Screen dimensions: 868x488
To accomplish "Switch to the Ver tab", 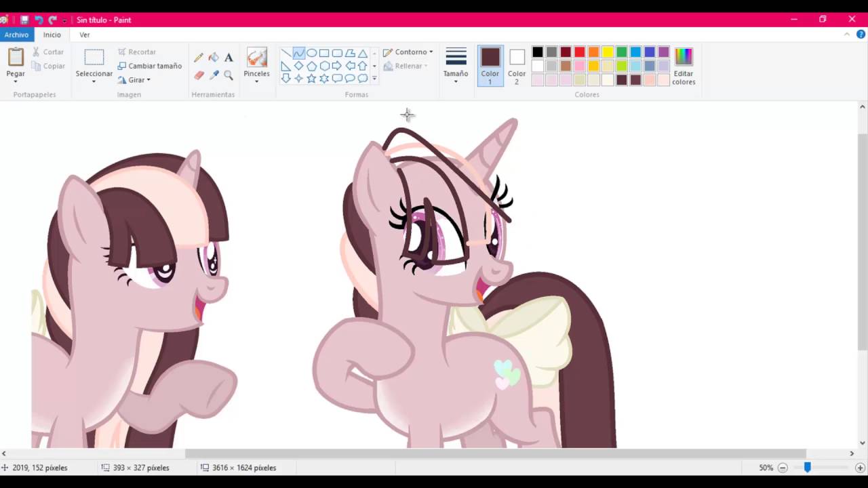I will pyautogui.click(x=85, y=35).
